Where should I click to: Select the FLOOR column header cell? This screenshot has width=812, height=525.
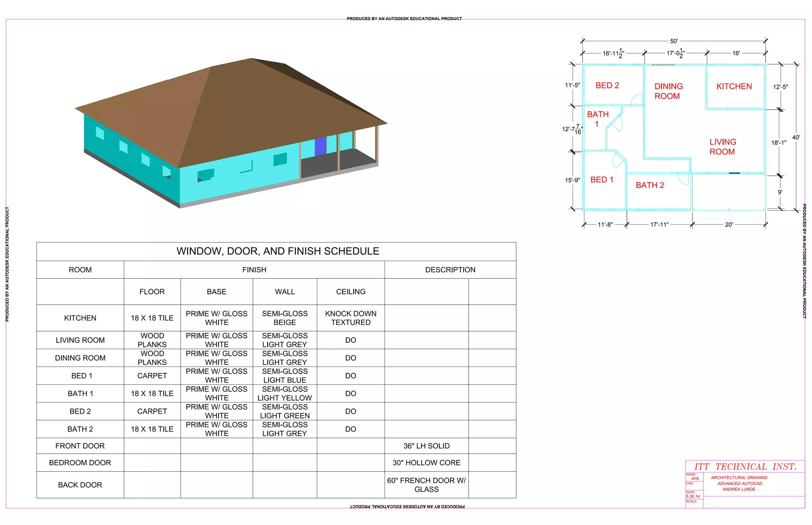[152, 292]
